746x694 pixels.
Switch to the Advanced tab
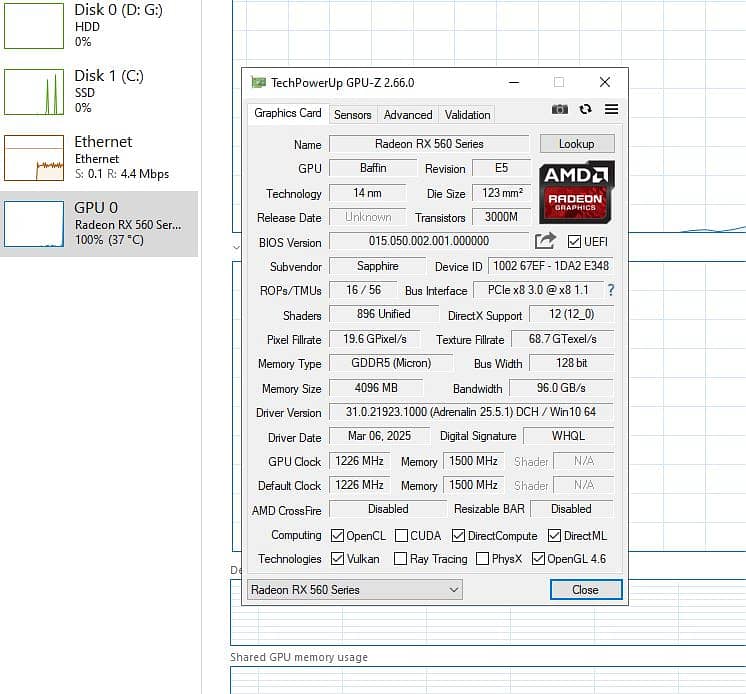click(408, 115)
